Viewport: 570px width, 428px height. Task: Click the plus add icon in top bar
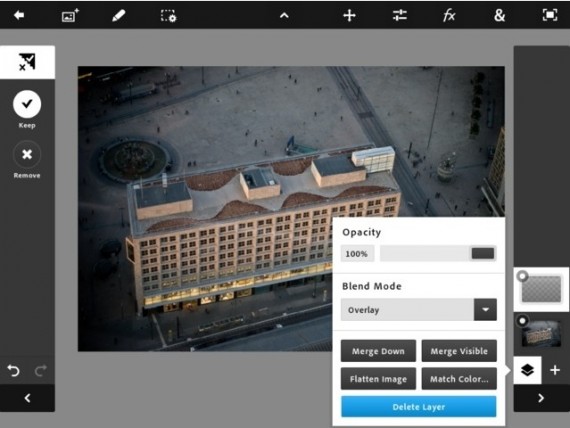(349, 16)
